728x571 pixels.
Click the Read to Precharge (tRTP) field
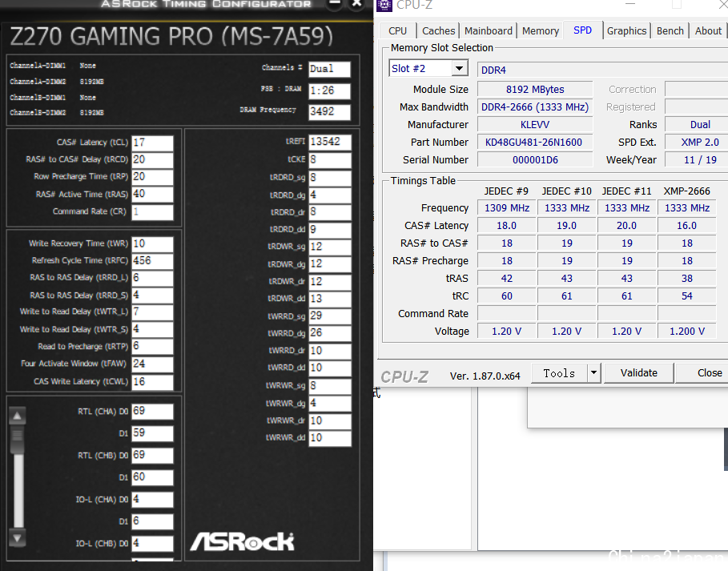tap(152, 346)
